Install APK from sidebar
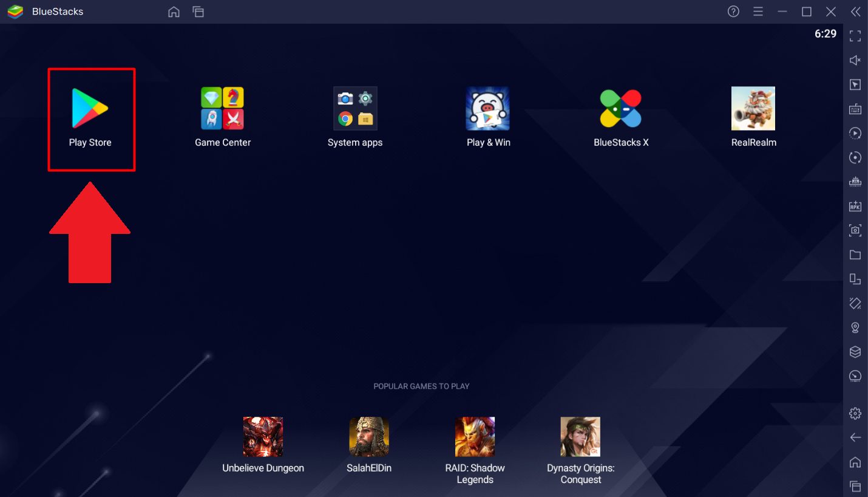The height and width of the screenshot is (497, 868). [855, 206]
